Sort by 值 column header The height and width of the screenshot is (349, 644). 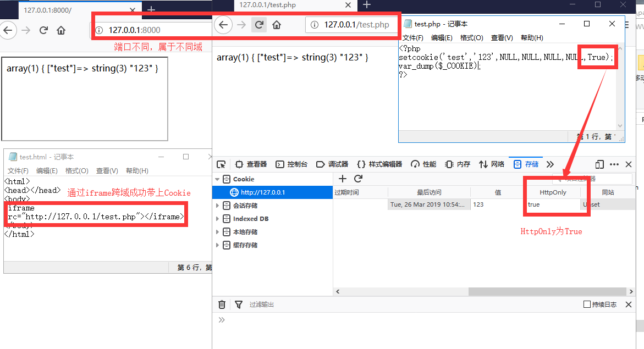point(498,192)
